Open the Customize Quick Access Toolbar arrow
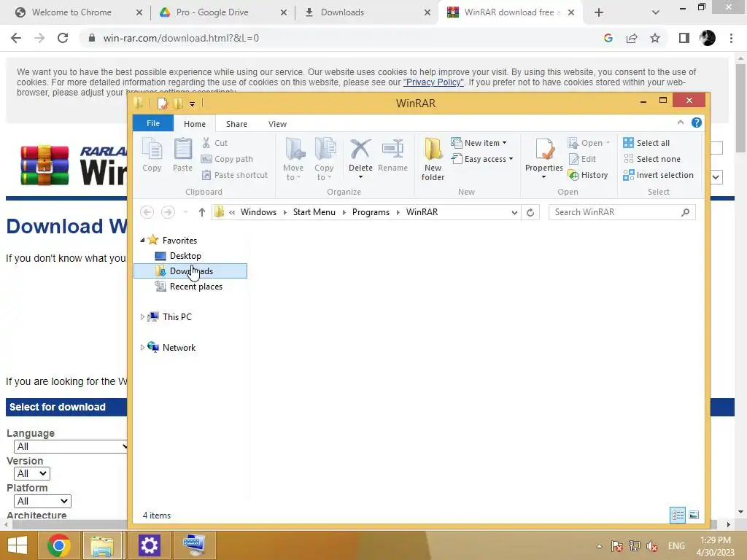Viewport: 747px width, 560px height. tap(192, 104)
